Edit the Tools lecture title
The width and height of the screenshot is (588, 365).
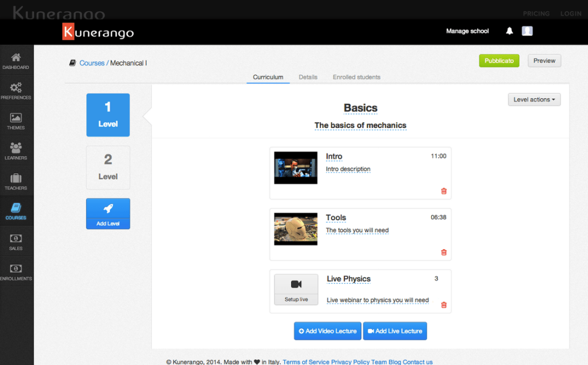coord(335,218)
